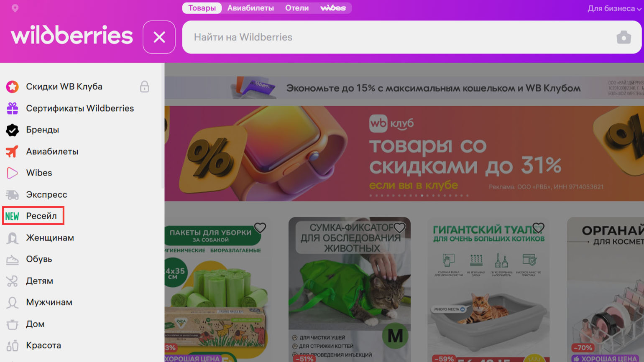This screenshot has height=362, width=644.
Task: Open Обувь category
Action: click(39, 260)
